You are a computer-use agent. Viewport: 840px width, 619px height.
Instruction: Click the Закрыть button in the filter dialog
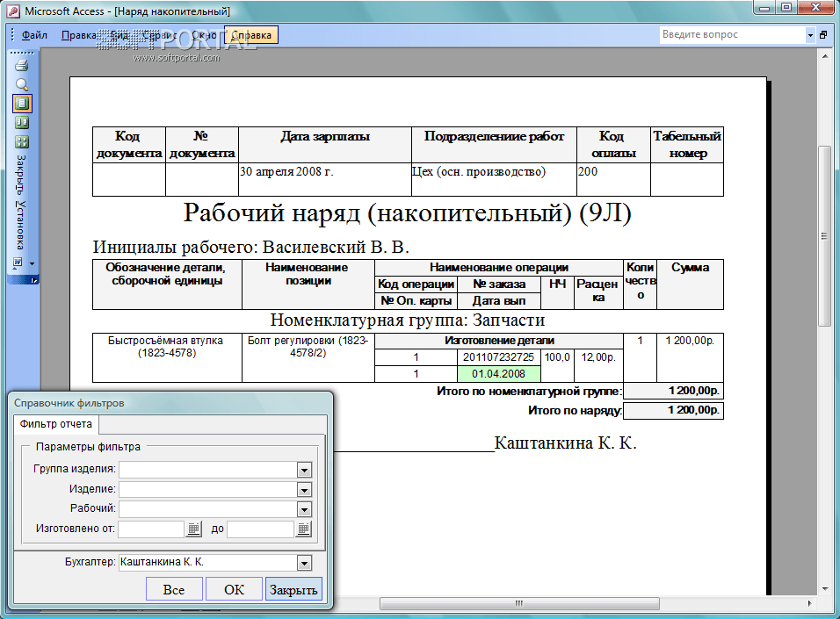coord(293,589)
